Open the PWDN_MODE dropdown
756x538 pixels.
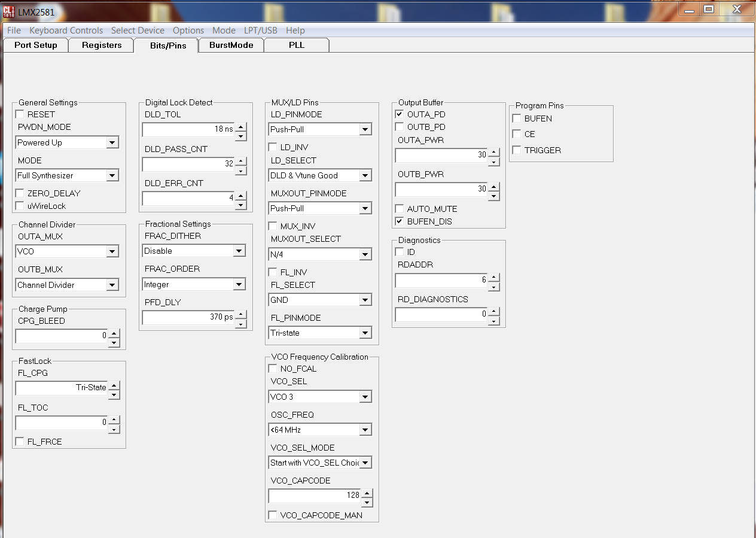tap(112, 142)
